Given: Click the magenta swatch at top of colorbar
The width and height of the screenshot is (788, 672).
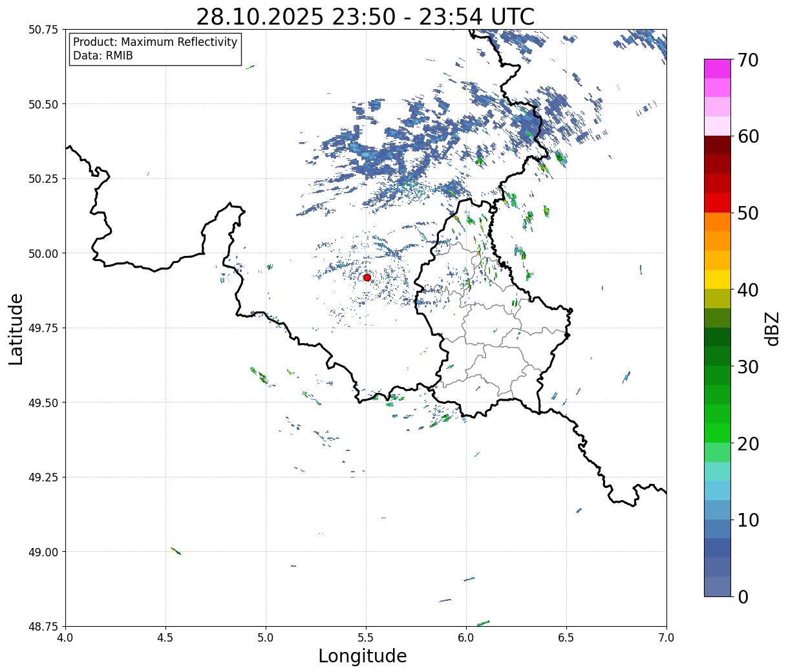Looking at the screenshot, I should [x=718, y=68].
